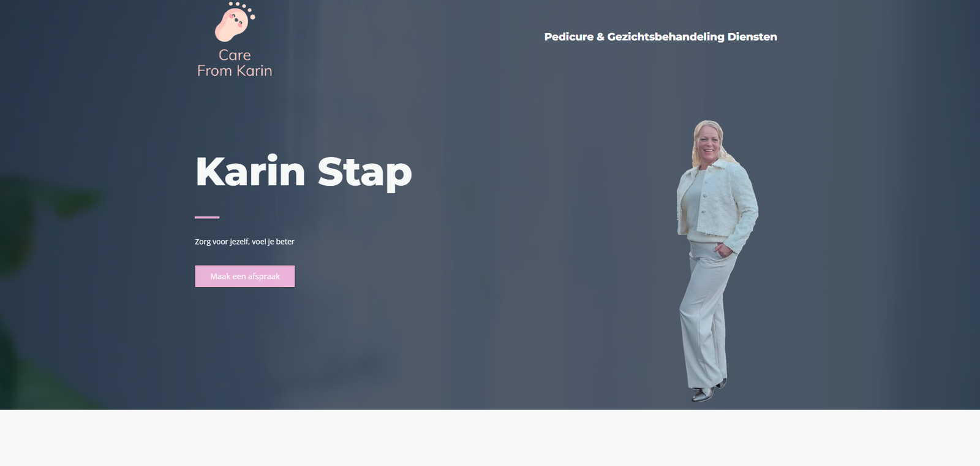The image size is (980, 466).
Task: Click the tagline "Zorg voor jezelf, voel je beter"
Action: (244, 242)
